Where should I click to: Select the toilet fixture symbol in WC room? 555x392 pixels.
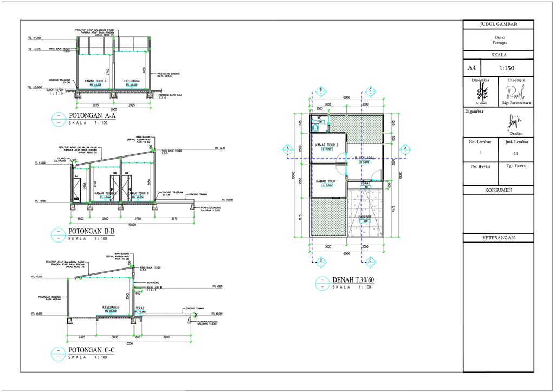tap(316, 128)
